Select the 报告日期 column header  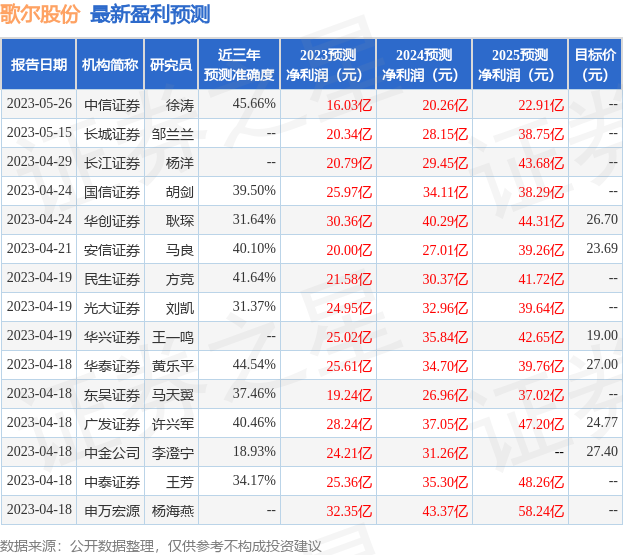click(39, 64)
